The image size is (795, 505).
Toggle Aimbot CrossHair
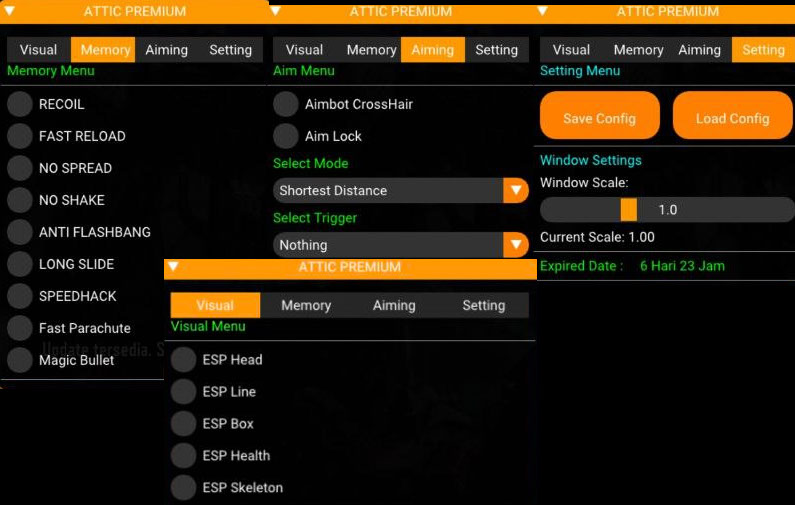(286, 104)
